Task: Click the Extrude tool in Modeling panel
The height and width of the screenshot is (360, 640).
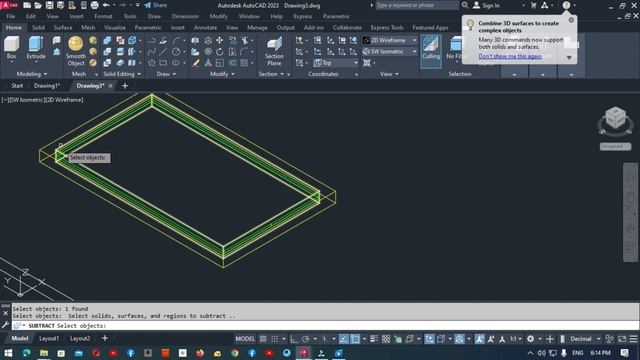Action: click(x=36, y=48)
